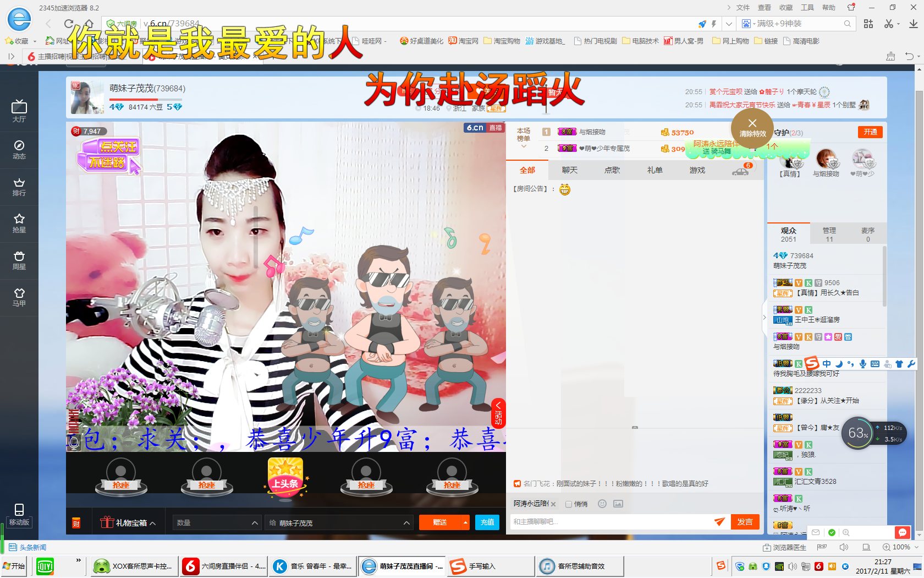
Task: Open the 马甲 vest sidebar icon
Action: click(19, 297)
